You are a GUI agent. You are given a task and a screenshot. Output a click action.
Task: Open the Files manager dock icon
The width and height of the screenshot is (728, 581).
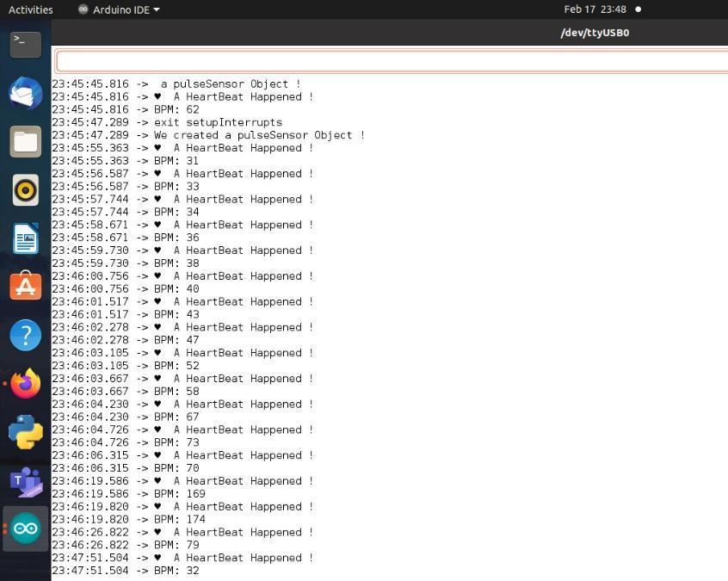click(26, 142)
